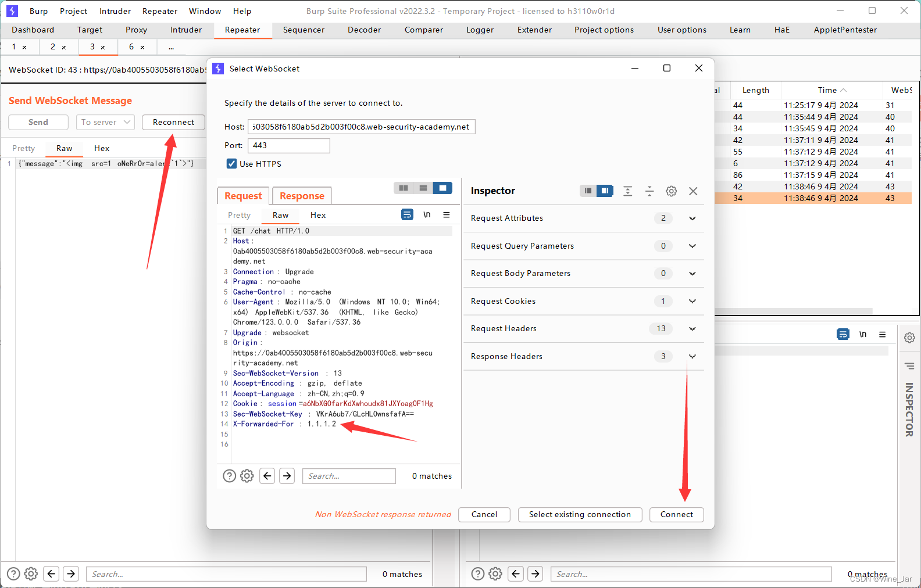Screen dimensions: 921x588
Task: Close the Inspector panel
Action: tap(693, 191)
